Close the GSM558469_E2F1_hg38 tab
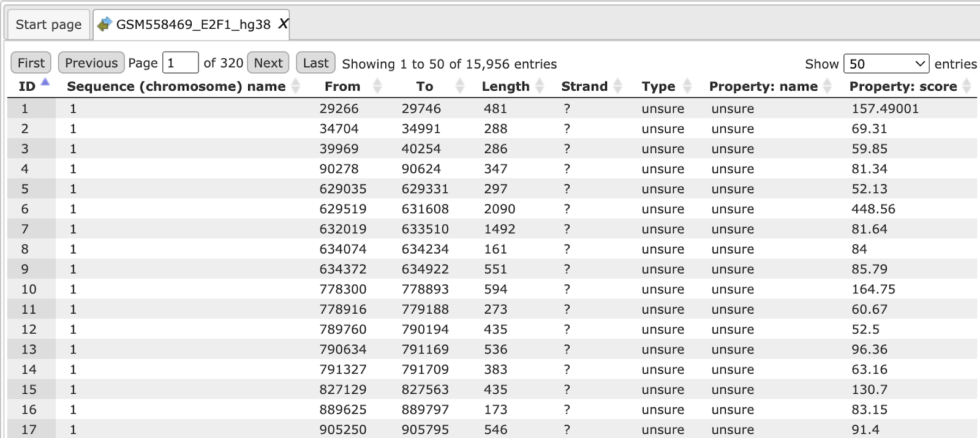 pyautogui.click(x=283, y=24)
